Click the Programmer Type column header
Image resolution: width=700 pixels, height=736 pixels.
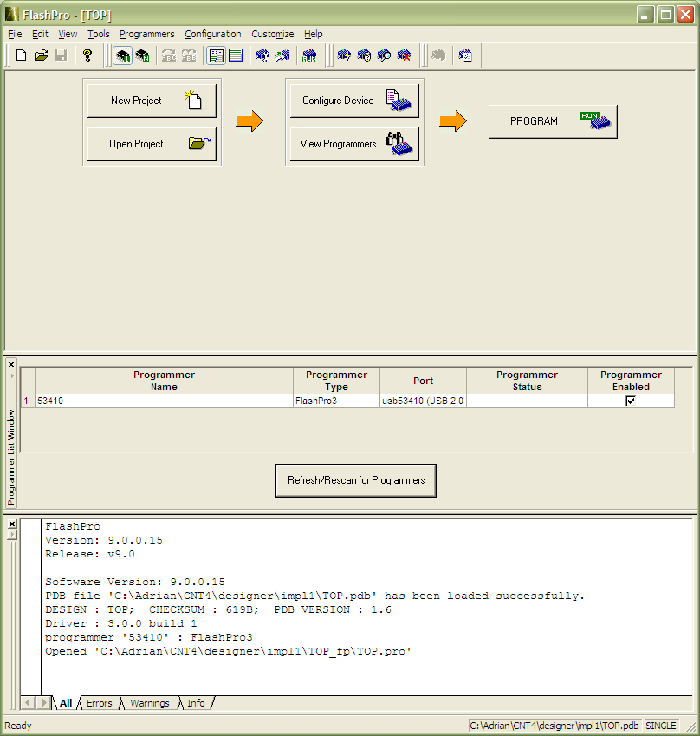336,381
